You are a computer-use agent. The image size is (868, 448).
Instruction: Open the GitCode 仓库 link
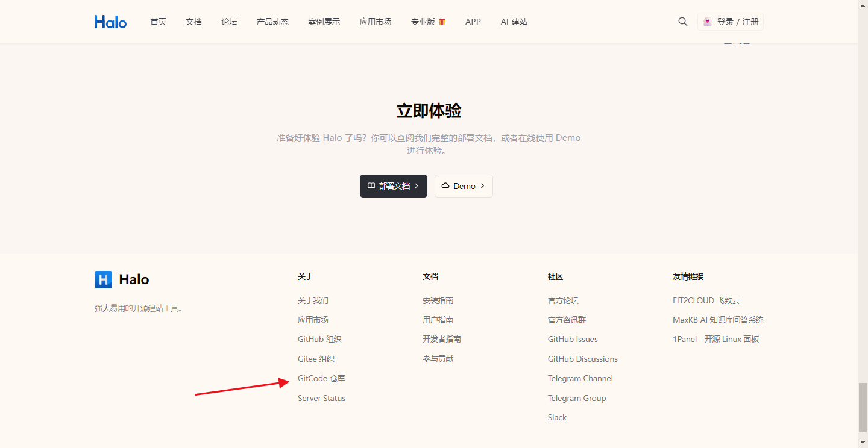(321, 378)
